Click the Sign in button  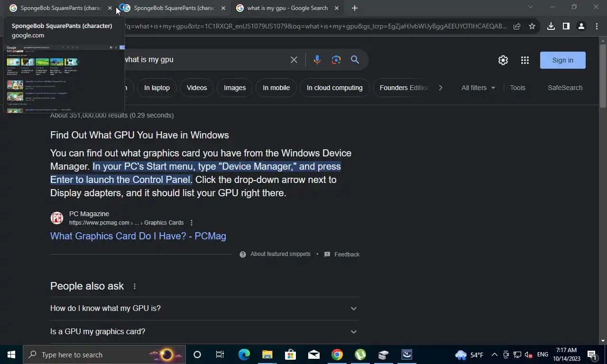[x=562, y=60]
